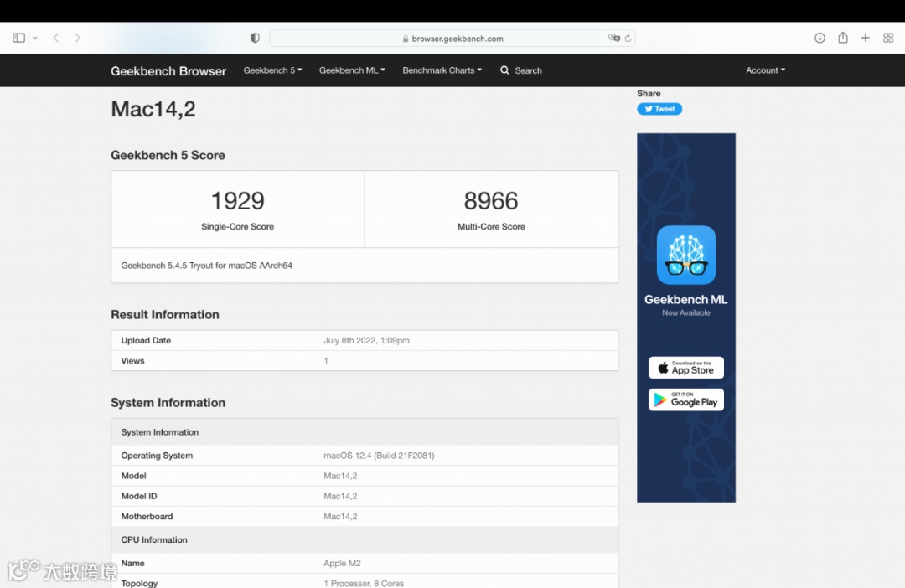Reload the page with the refresh icon
The width and height of the screenshot is (905, 588).
[x=628, y=38]
